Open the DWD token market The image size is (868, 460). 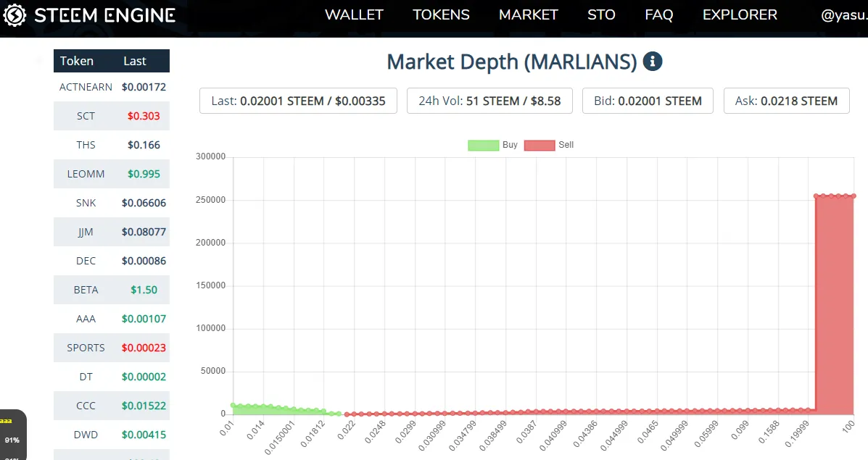(x=111, y=435)
